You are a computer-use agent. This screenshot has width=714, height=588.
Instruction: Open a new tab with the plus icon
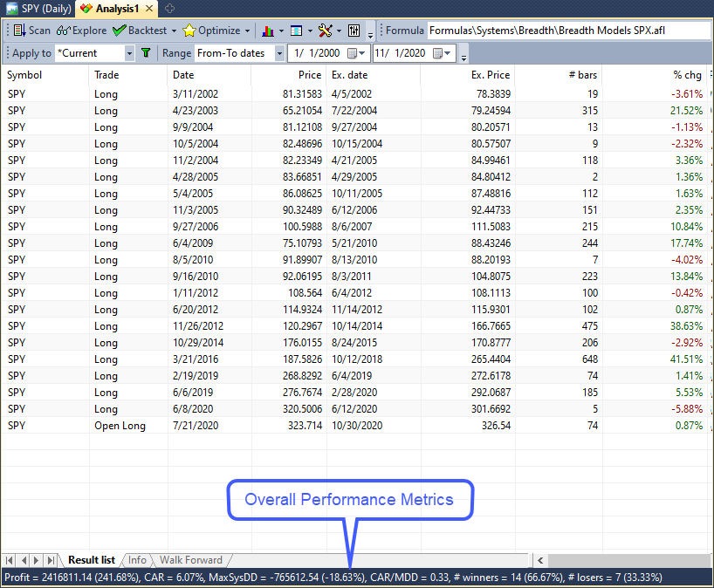coord(169,8)
